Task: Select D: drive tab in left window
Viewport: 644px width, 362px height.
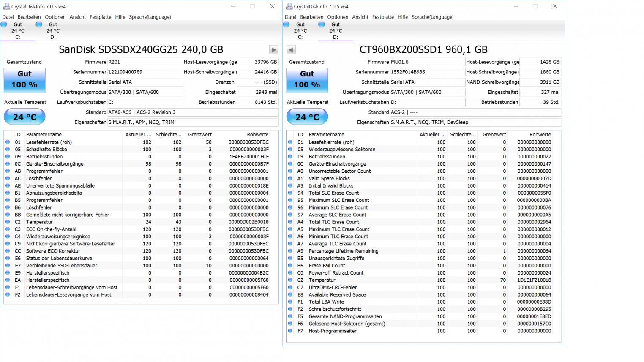Action: pyautogui.click(x=53, y=31)
